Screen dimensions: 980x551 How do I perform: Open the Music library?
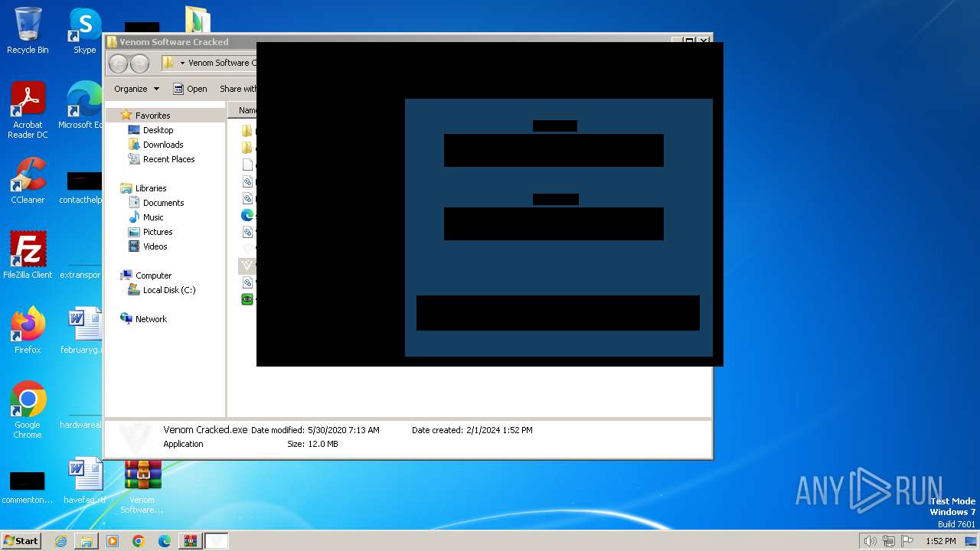click(153, 217)
